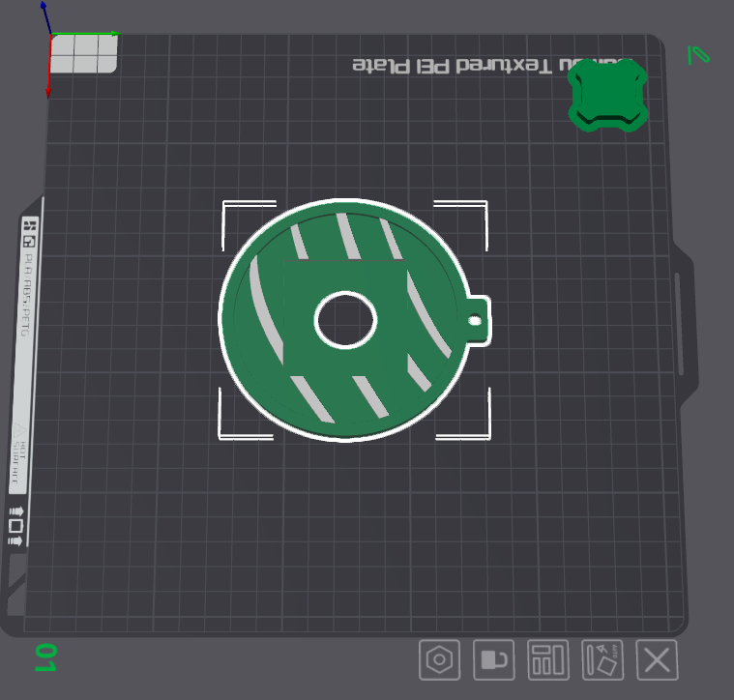Toggle the plate lock icon
The height and width of the screenshot is (700, 734).
[493, 660]
